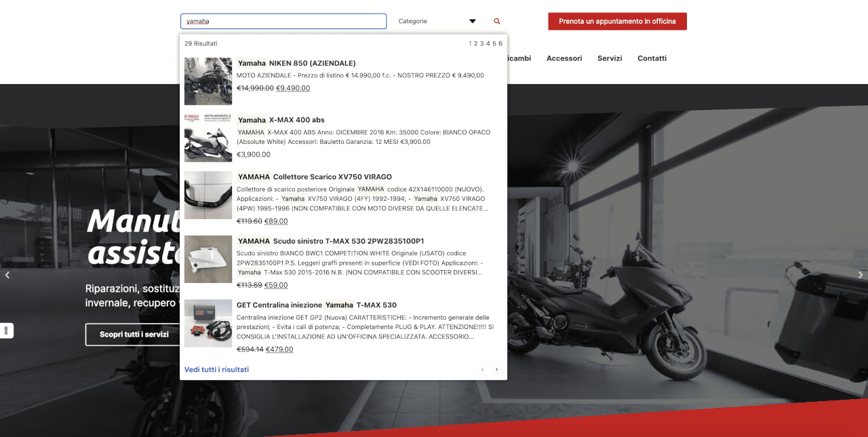The height and width of the screenshot is (437, 868).
Task: Open the Categorie dropdown
Action: [437, 21]
